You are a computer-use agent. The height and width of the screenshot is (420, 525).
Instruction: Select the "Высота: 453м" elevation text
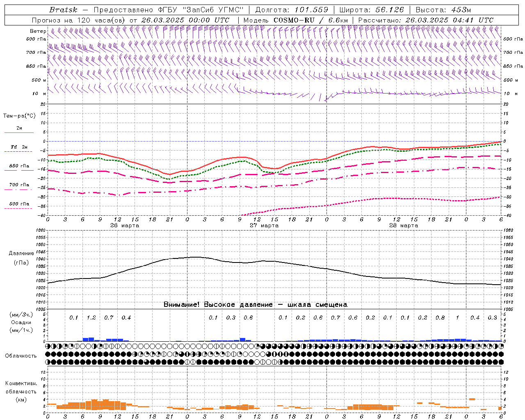(x=443, y=10)
